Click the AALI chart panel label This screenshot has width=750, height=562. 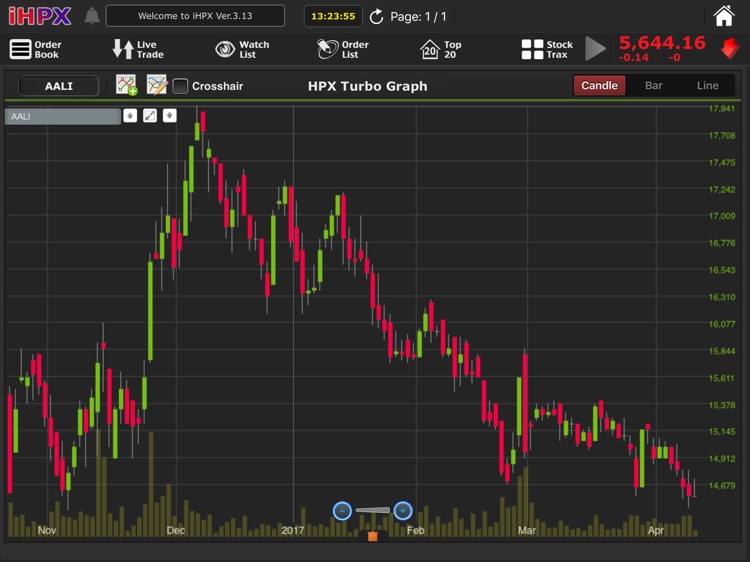63,116
